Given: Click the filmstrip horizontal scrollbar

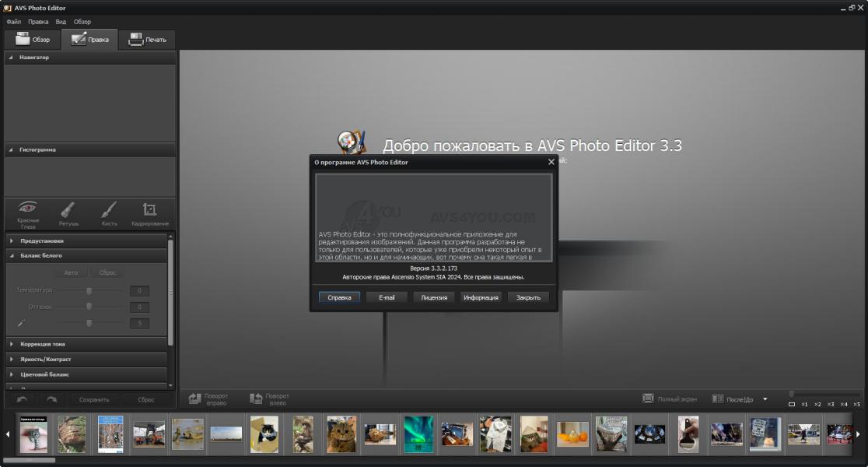Looking at the screenshot, I should (x=30, y=460).
